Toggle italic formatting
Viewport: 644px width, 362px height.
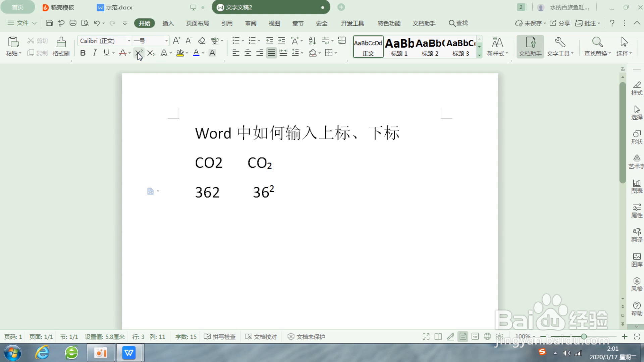pos(94,53)
